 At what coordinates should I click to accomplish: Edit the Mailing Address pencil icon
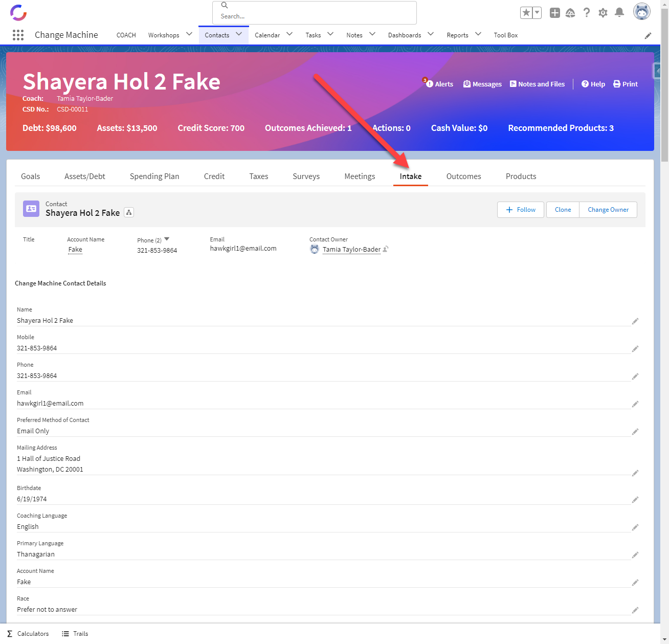coord(635,473)
